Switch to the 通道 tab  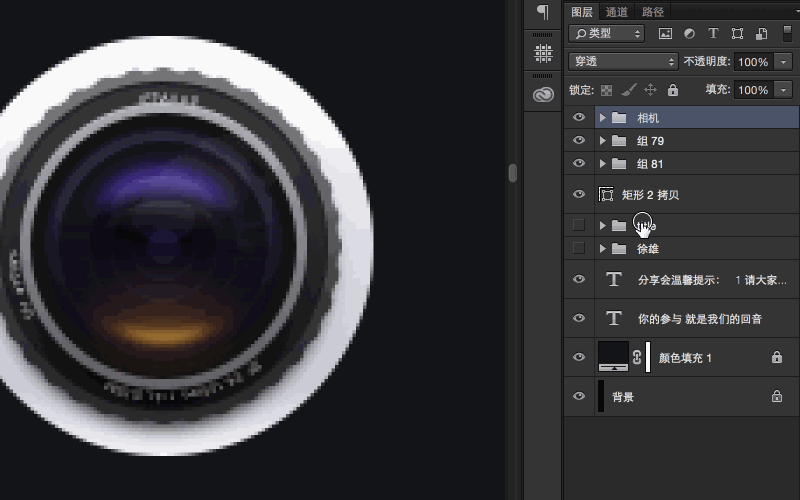pyautogui.click(x=617, y=12)
